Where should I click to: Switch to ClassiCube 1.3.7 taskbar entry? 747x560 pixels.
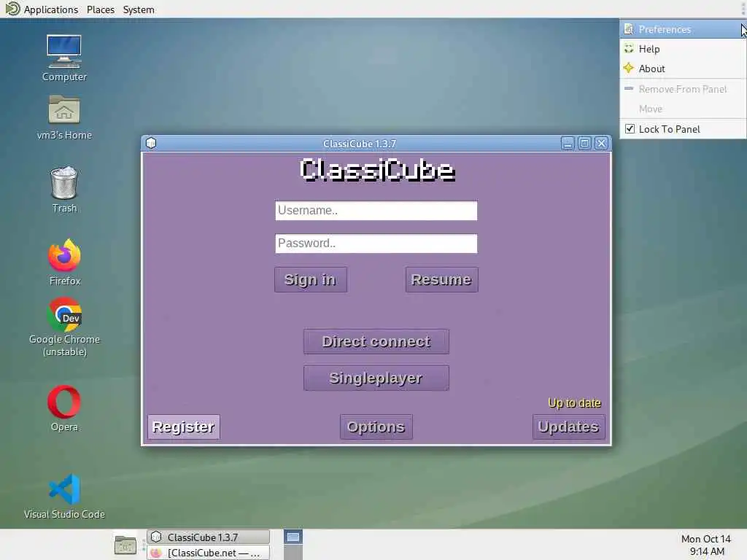[208, 537]
